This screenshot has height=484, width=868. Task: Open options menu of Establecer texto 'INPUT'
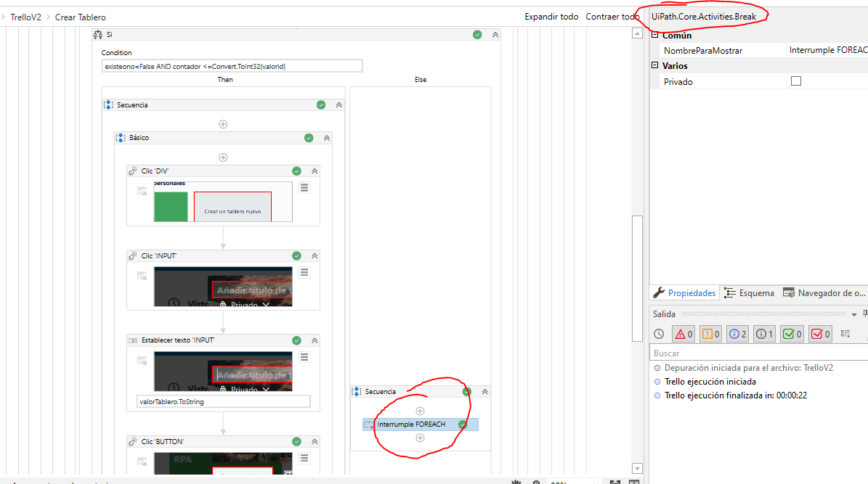point(304,357)
